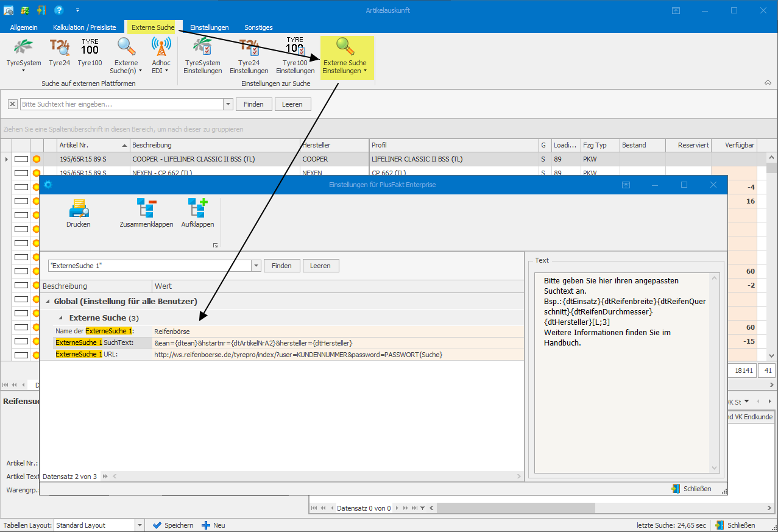Open Tyre100 Einstellungen
Viewport: 778px width, 532px height.
[295, 55]
